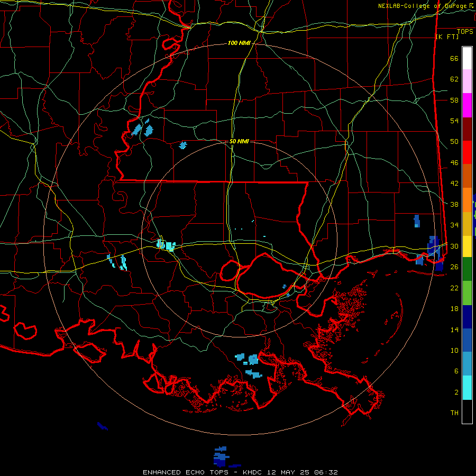Click the 66 value on the scale
Viewport: 476px width, 476px height.
454,59
